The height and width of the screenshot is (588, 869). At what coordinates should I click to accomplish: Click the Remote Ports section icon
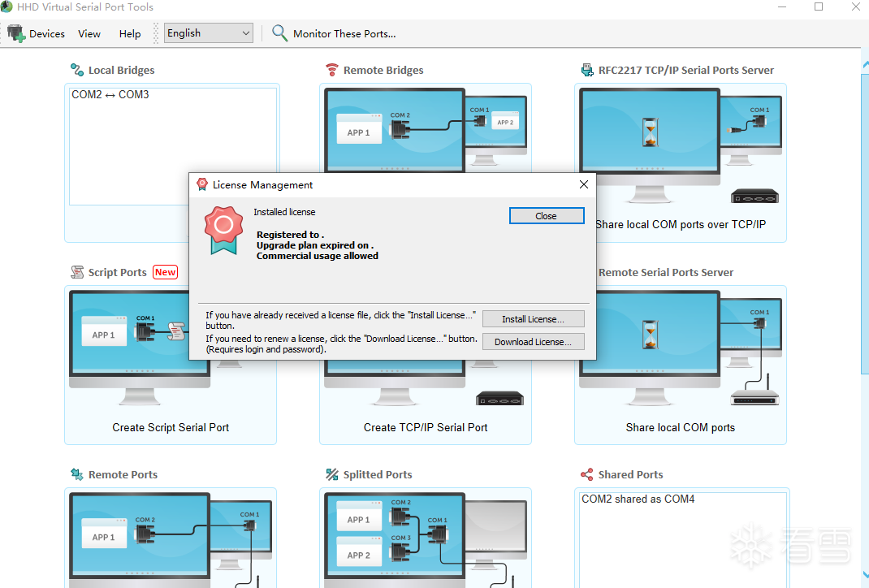pyautogui.click(x=76, y=474)
